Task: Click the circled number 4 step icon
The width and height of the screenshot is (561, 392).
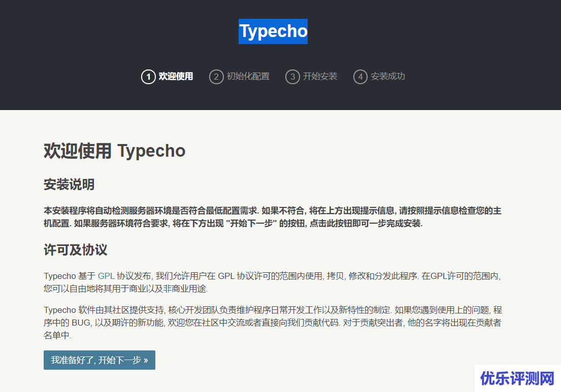Action: (360, 77)
